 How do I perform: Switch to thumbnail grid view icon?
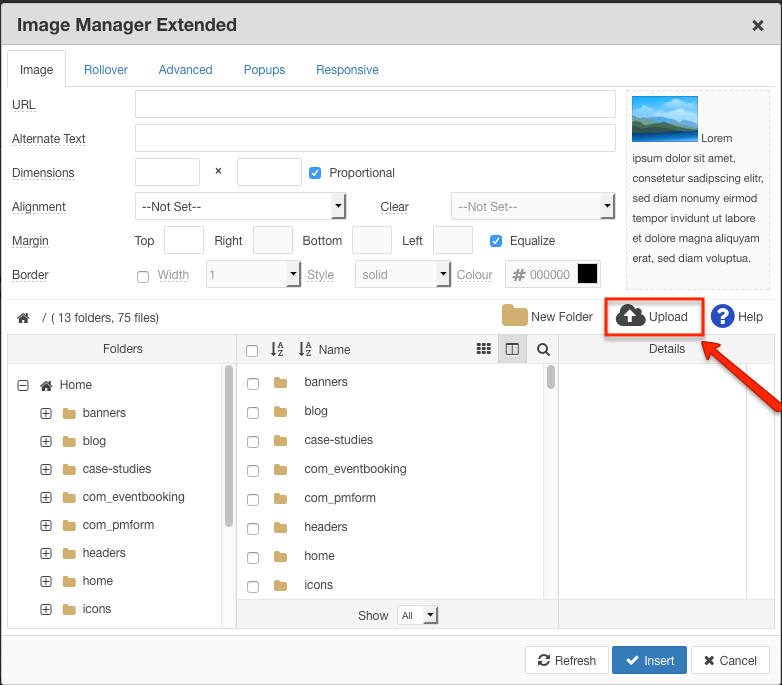(x=484, y=349)
